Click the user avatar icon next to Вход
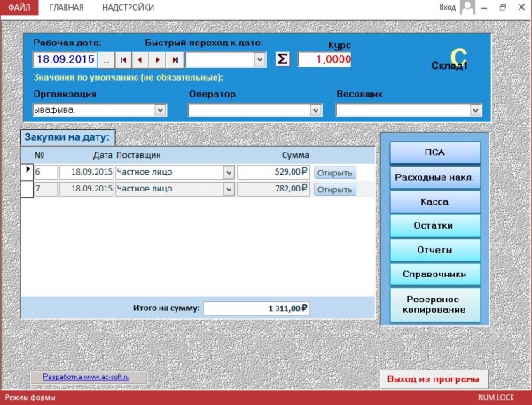The image size is (532, 405). pyautogui.click(x=466, y=7)
